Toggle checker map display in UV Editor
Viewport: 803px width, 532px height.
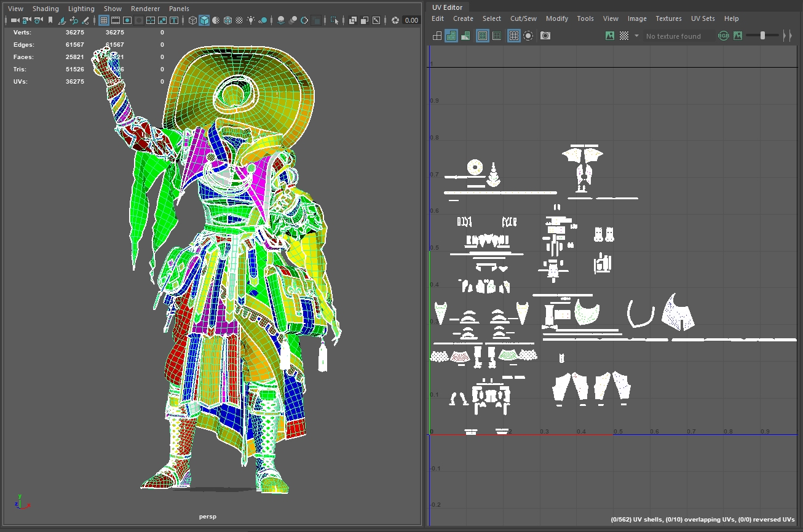[624, 36]
